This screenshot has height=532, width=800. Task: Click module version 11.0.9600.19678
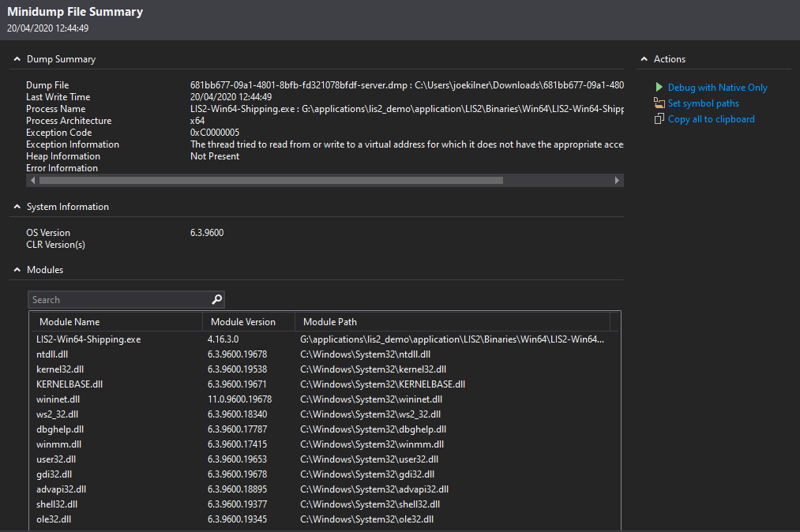[x=239, y=399]
